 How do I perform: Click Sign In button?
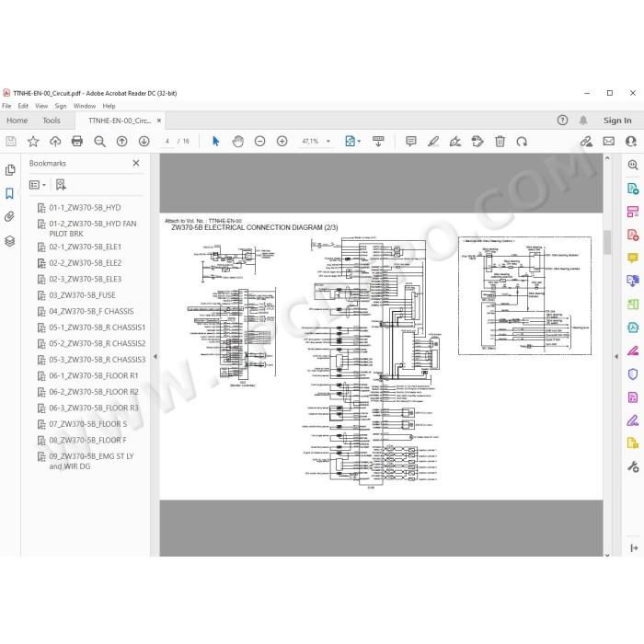617,121
